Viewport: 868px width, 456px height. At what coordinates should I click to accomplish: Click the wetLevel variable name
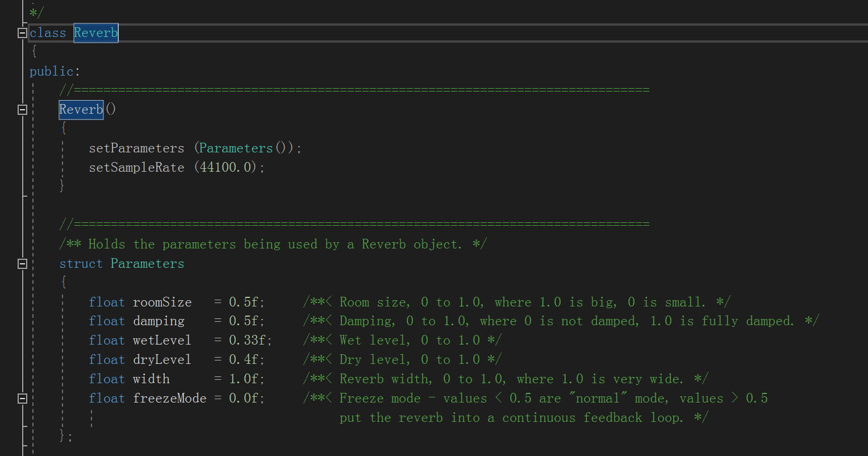pyautogui.click(x=162, y=341)
